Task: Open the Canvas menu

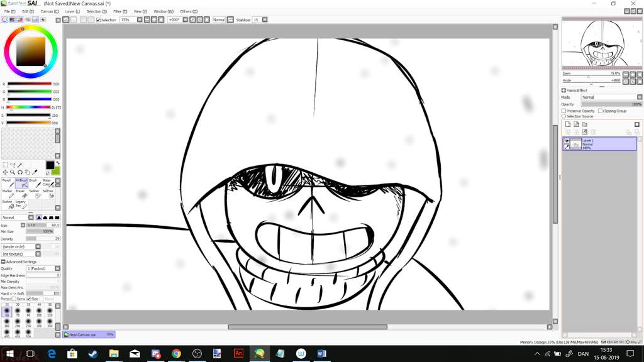Action: [x=49, y=11]
